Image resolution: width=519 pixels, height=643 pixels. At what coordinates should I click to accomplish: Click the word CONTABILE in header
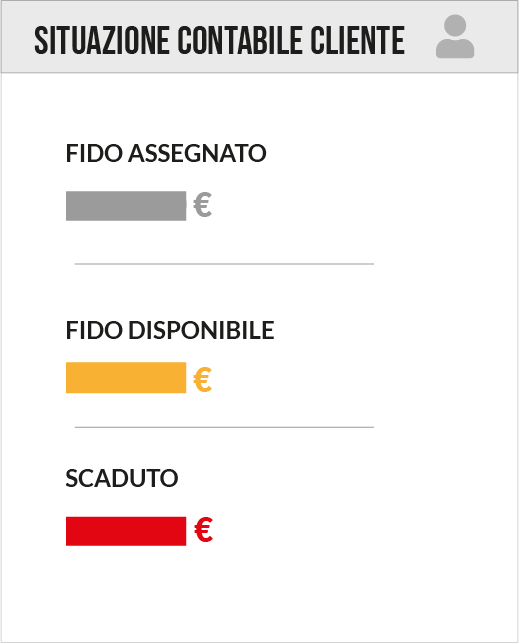tap(240, 40)
